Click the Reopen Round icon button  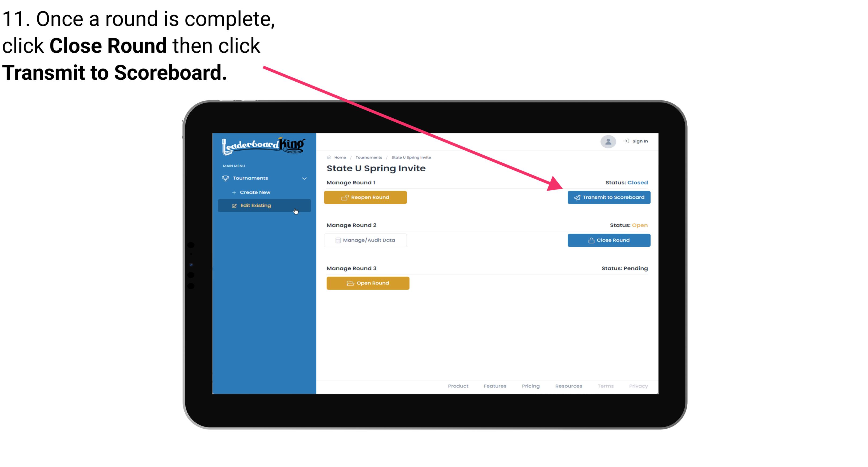point(345,197)
